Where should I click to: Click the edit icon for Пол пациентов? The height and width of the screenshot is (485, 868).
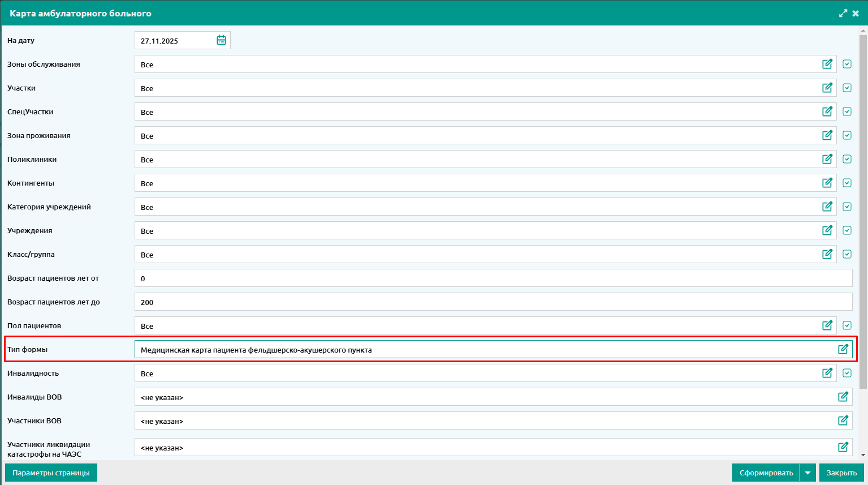827,325
